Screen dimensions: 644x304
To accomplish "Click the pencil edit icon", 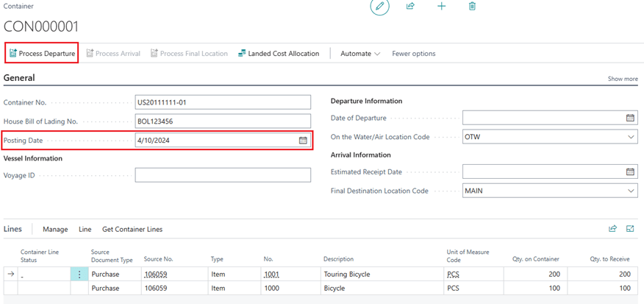I will 379,7.
